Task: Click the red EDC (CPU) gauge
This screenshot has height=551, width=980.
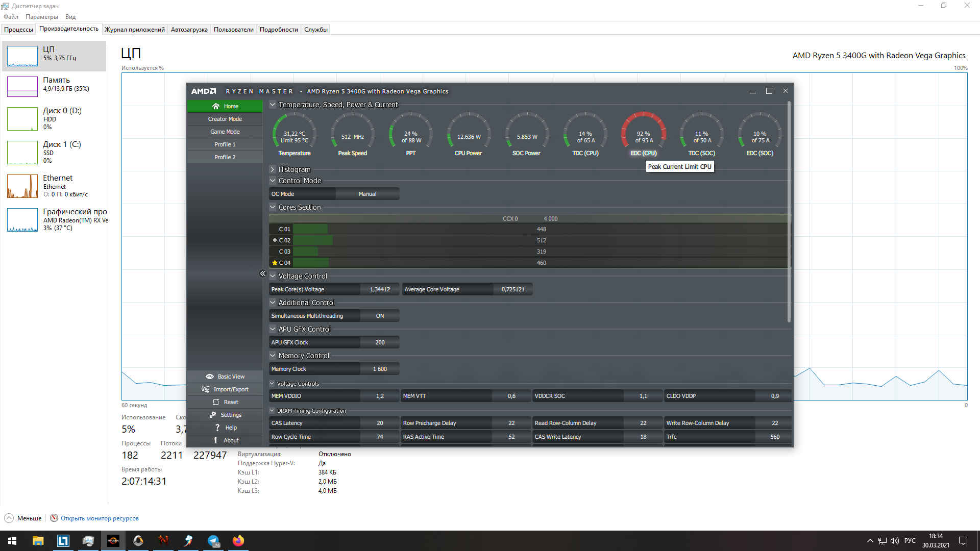Action: click(x=644, y=135)
